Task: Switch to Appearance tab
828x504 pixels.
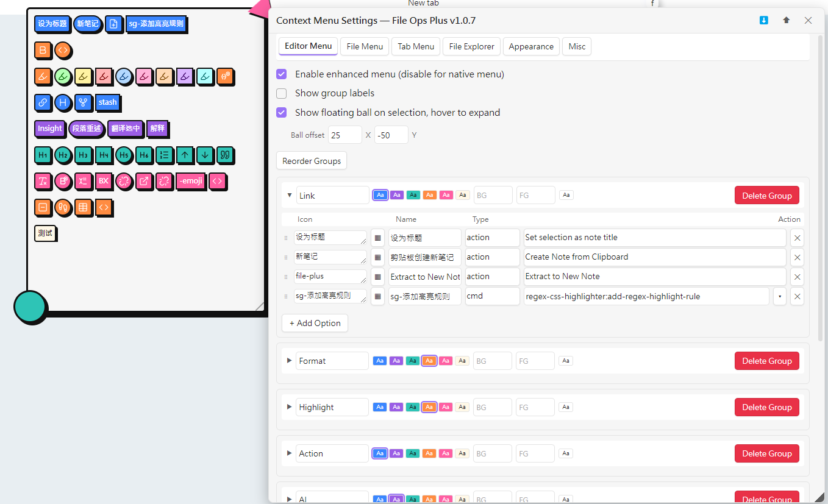Action: 531,46
